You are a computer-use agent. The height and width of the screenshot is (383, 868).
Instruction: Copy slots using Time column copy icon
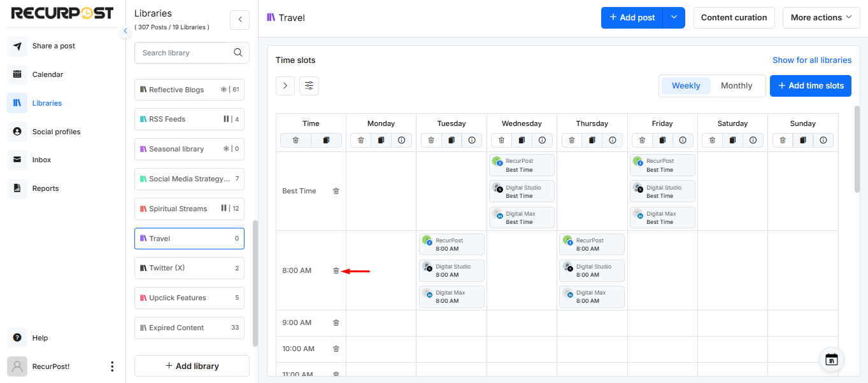[326, 140]
